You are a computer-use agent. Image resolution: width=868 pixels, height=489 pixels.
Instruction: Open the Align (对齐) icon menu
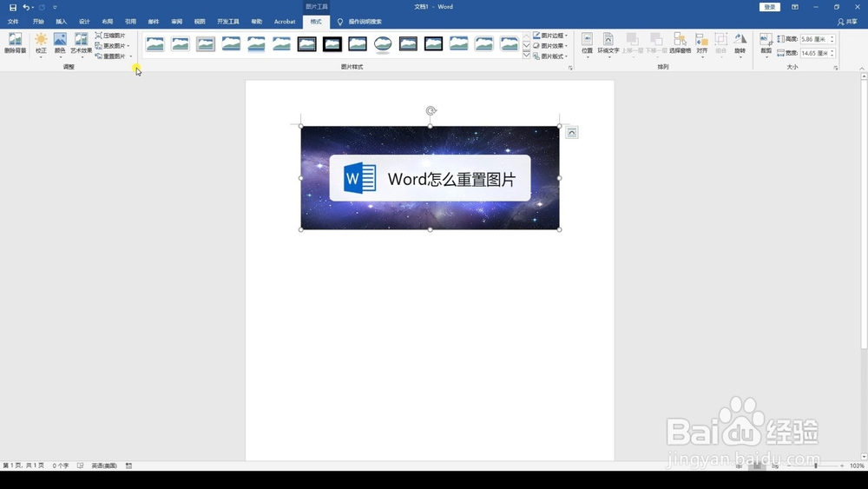pyautogui.click(x=702, y=44)
